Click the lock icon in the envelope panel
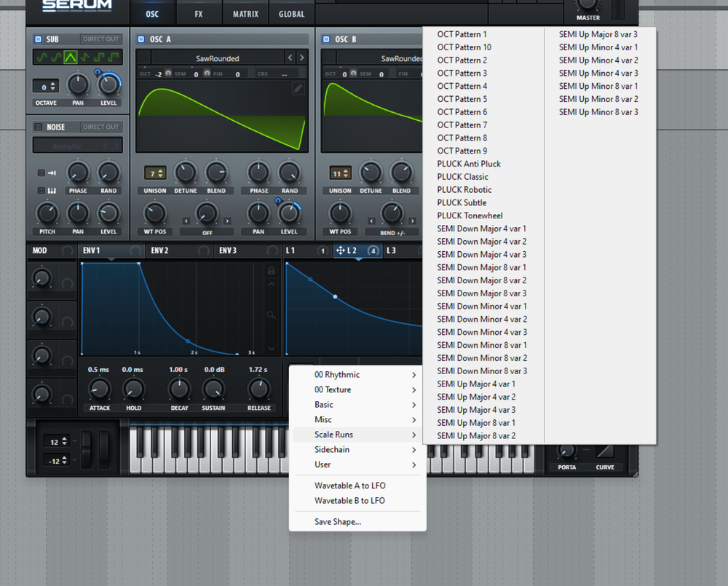The width and height of the screenshot is (728, 586). (271, 272)
